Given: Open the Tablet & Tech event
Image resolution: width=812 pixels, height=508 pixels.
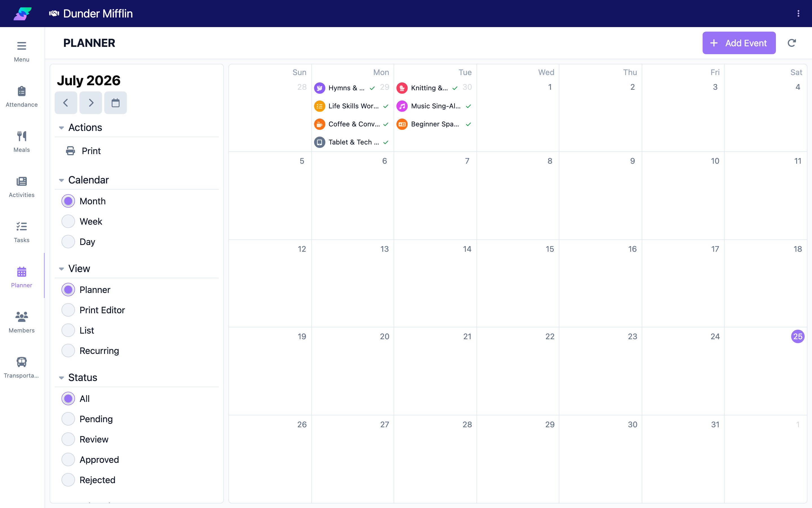Looking at the screenshot, I should point(351,142).
